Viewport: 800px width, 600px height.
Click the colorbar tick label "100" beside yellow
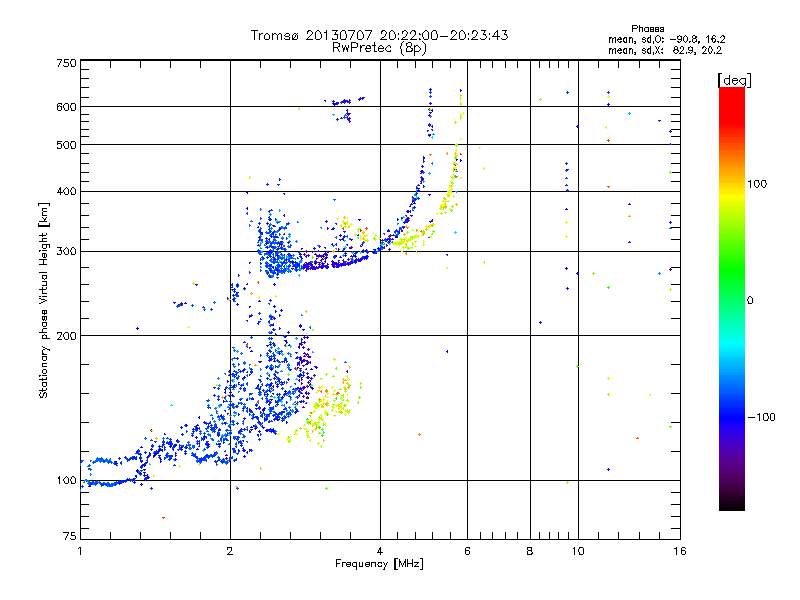[x=757, y=184]
